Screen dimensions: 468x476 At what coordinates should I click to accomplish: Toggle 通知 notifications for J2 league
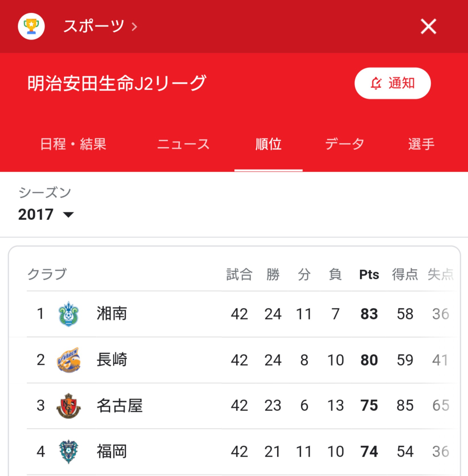pyautogui.click(x=393, y=83)
